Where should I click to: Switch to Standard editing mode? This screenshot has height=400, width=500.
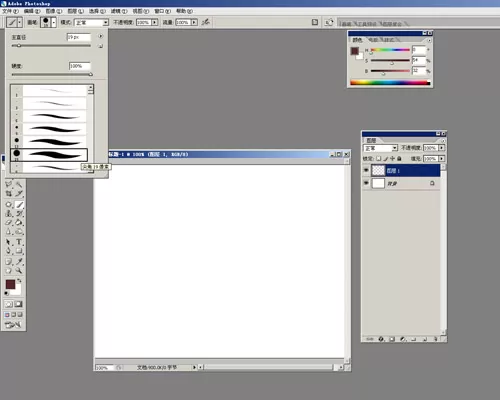pos(9,304)
